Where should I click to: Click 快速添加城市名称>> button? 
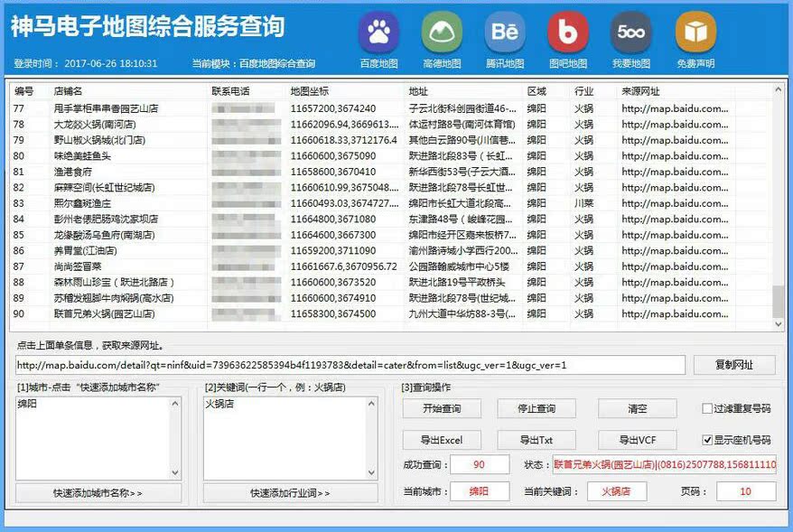tap(98, 493)
